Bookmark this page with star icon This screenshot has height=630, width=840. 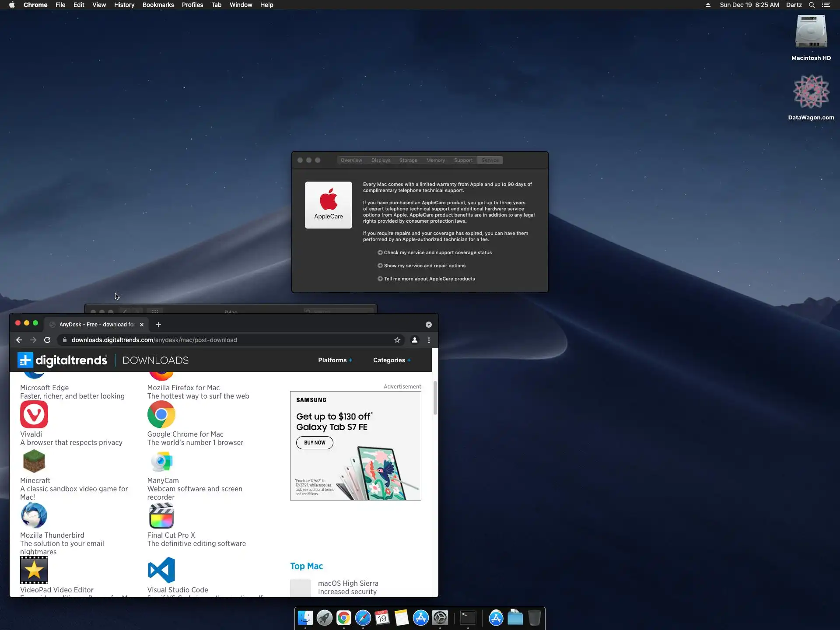click(397, 340)
